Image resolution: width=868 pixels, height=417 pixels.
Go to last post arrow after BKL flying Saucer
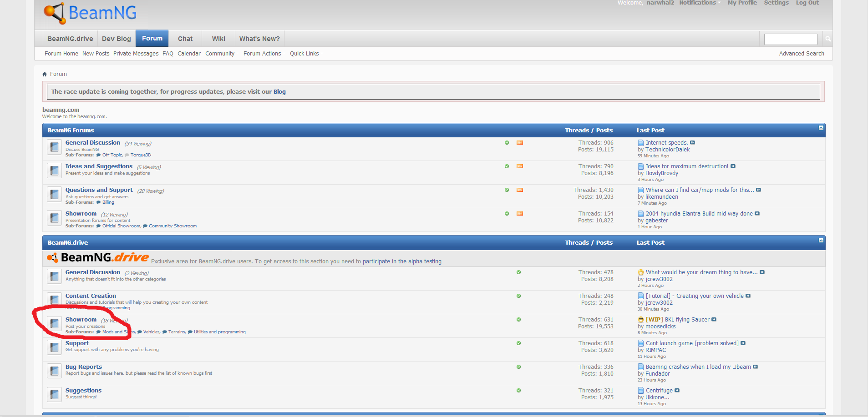click(x=714, y=320)
